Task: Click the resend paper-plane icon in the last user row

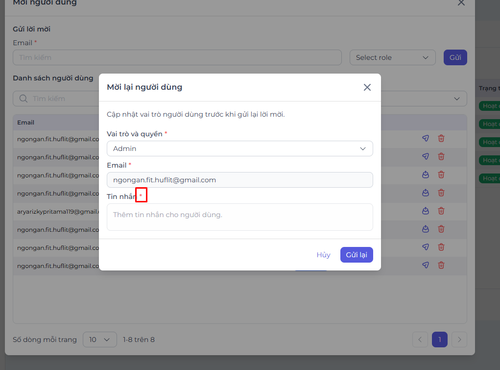Action: [425, 265]
